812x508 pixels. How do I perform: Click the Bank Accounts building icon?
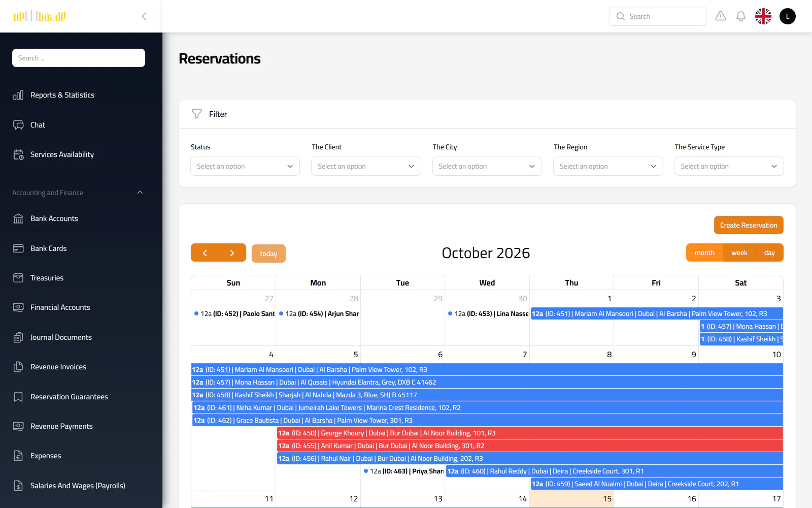tap(18, 218)
